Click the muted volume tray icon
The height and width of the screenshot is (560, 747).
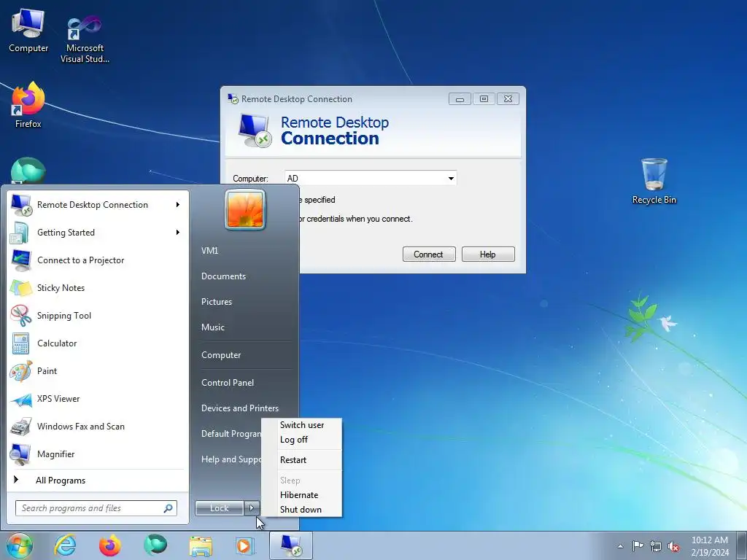pos(673,546)
